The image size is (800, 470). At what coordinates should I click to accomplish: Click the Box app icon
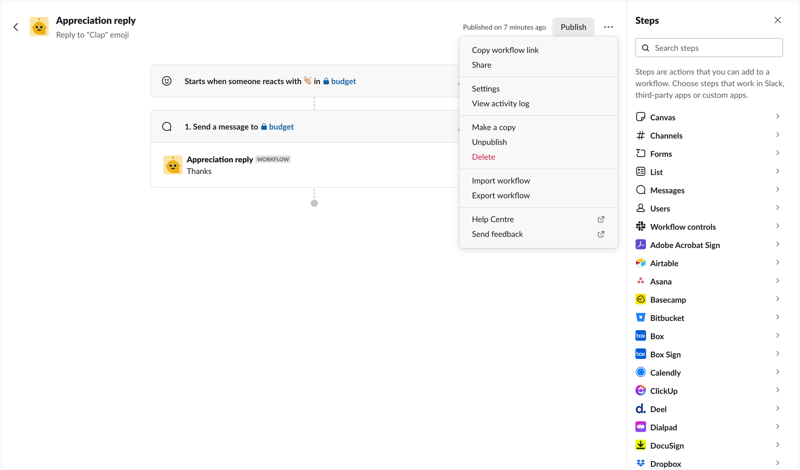point(640,336)
